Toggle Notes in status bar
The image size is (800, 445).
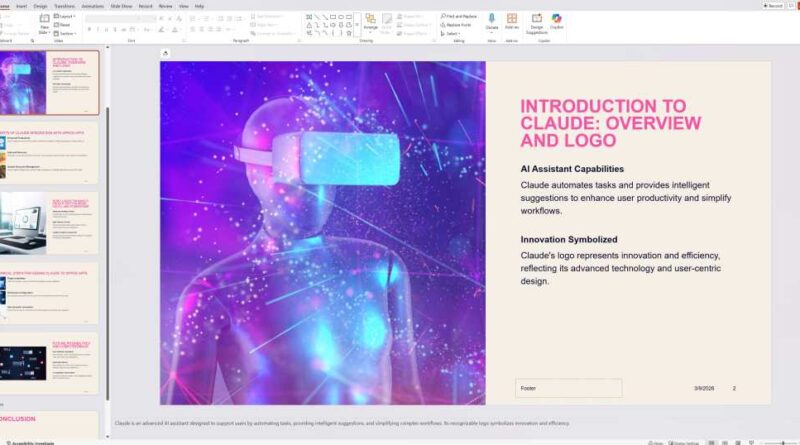(x=655, y=443)
